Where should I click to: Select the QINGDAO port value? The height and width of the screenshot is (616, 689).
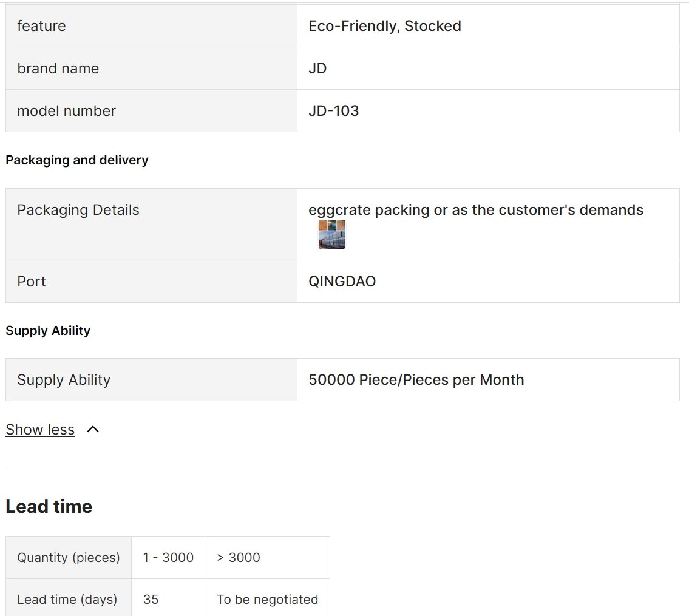point(342,281)
